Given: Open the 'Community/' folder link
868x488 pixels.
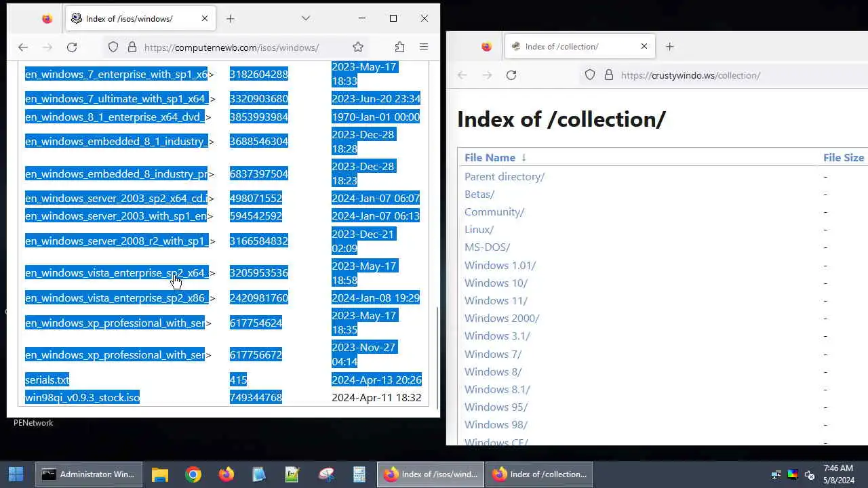Looking at the screenshot, I should [x=494, y=211].
